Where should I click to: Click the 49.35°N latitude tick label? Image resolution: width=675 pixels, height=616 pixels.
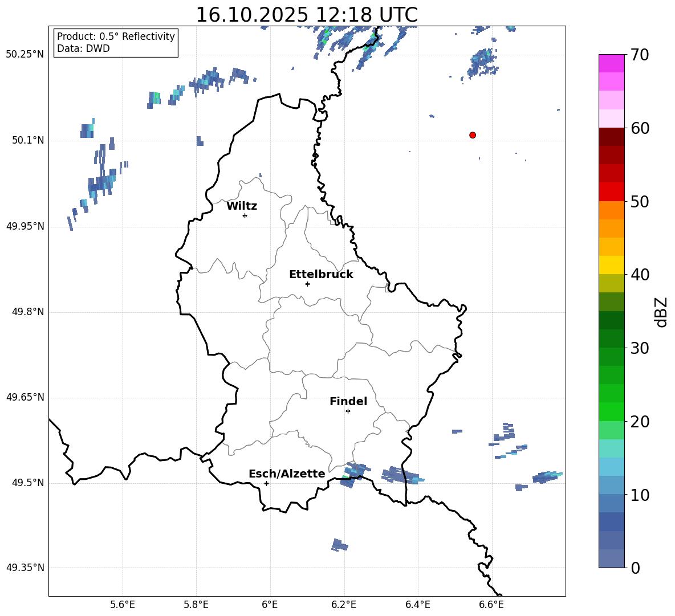[25, 568]
